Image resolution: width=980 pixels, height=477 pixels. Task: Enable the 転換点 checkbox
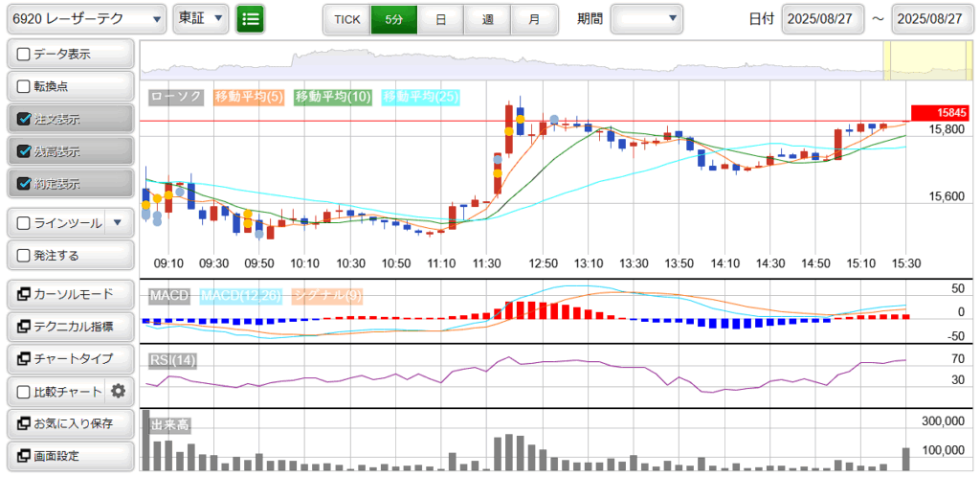(24, 87)
